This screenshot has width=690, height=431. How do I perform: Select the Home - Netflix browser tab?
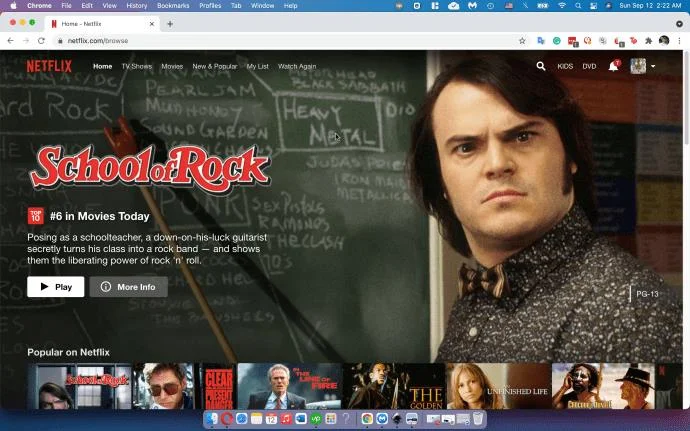coord(102,24)
